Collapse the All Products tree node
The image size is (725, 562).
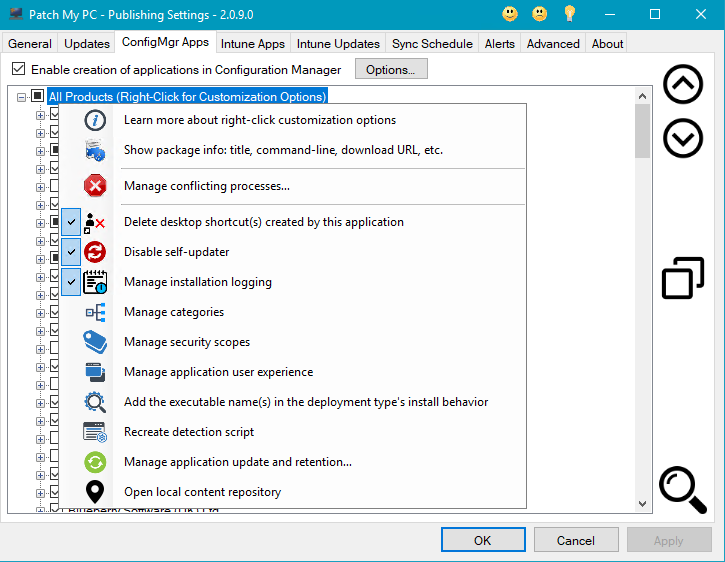click(22, 97)
